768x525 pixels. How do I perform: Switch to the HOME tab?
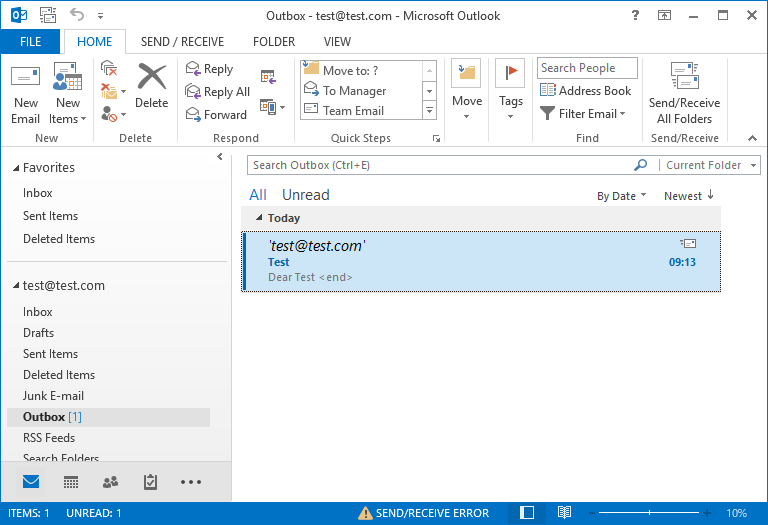click(x=95, y=42)
